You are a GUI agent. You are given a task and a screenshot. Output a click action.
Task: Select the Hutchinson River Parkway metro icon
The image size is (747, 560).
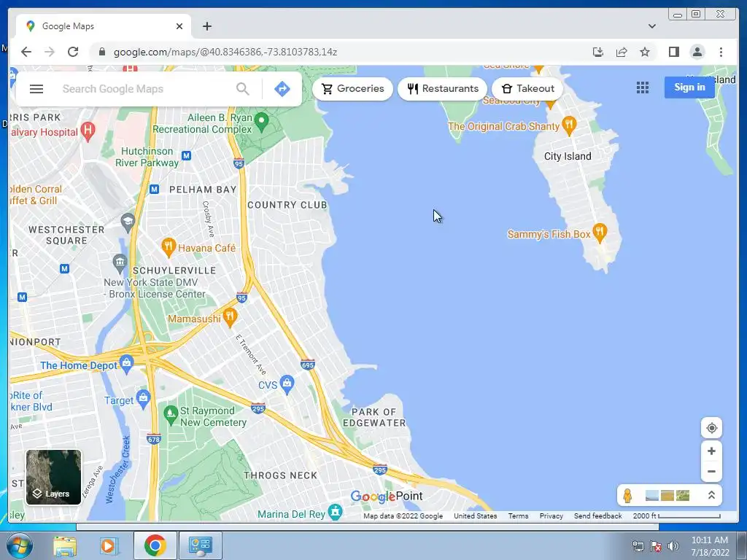point(186,155)
